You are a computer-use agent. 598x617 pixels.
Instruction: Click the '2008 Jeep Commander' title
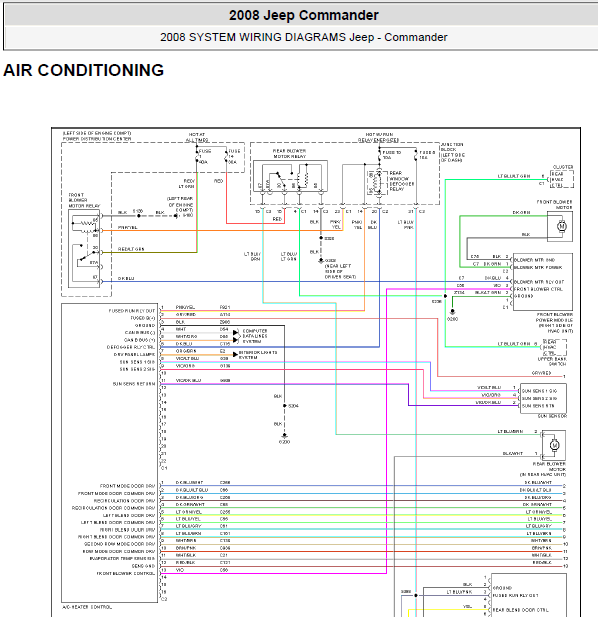(x=303, y=15)
